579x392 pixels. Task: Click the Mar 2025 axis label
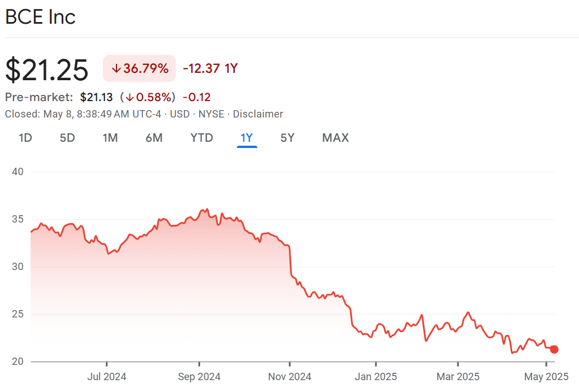coord(458,376)
